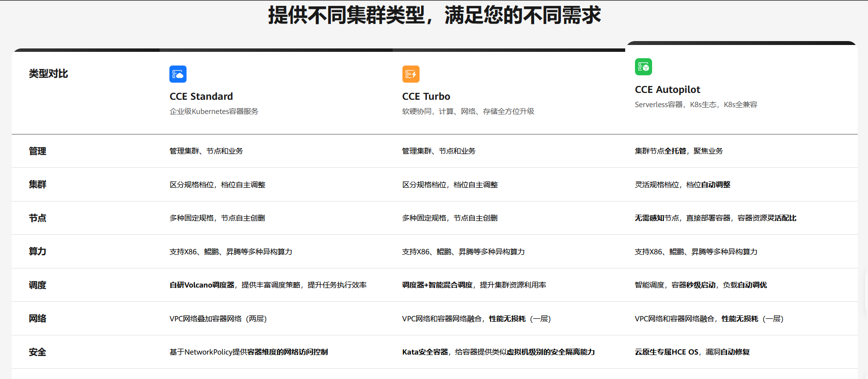Open the CCE Autopilot product title
This screenshot has width=868, height=379.
click(x=667, y=89)
